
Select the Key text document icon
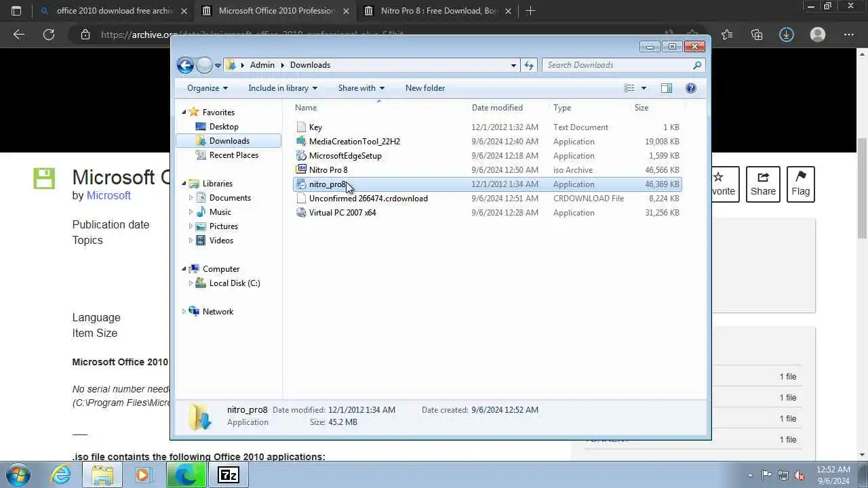302,127
